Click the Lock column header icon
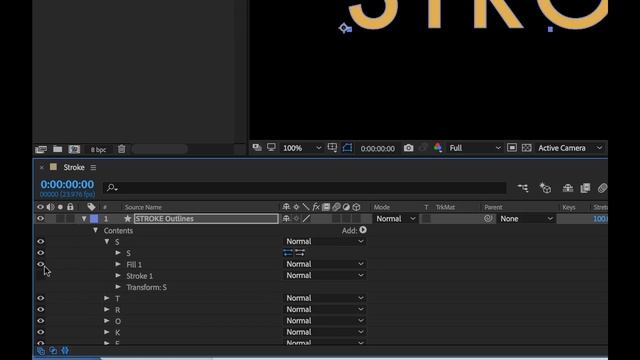 click(x=70, y=207)
